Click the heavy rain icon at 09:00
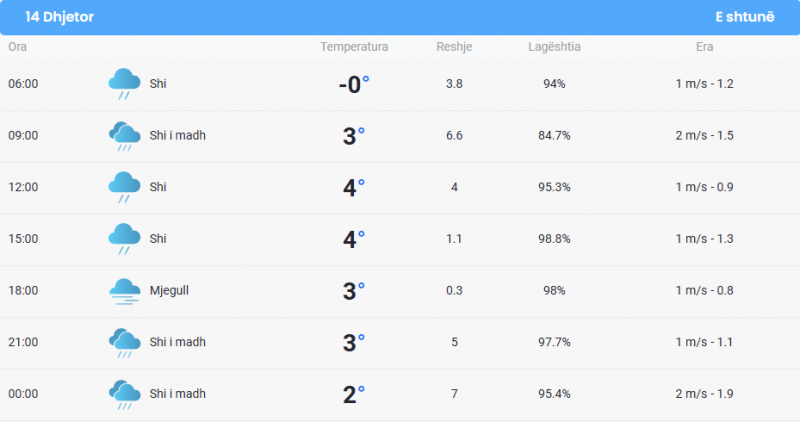Image resolution: width=800 pixels, height=422 pixels. tap(124, 136)
